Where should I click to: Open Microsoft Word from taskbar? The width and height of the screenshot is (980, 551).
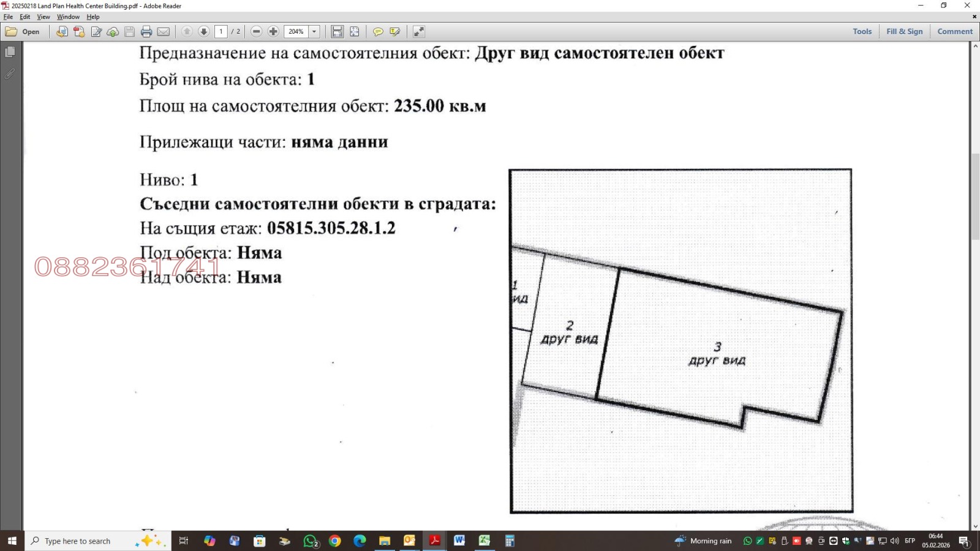(x=459, y=541)
